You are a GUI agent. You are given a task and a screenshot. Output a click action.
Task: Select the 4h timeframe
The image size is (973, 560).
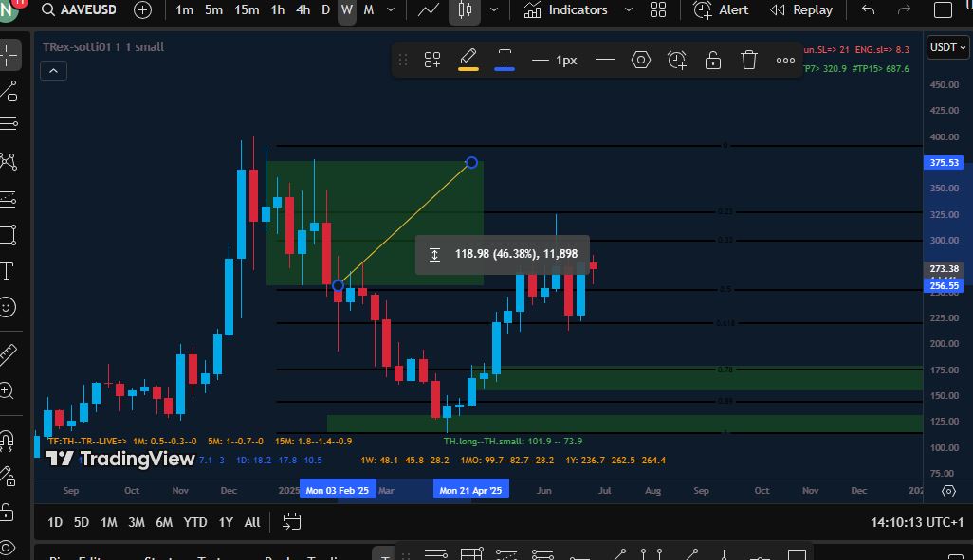point(303,10)
